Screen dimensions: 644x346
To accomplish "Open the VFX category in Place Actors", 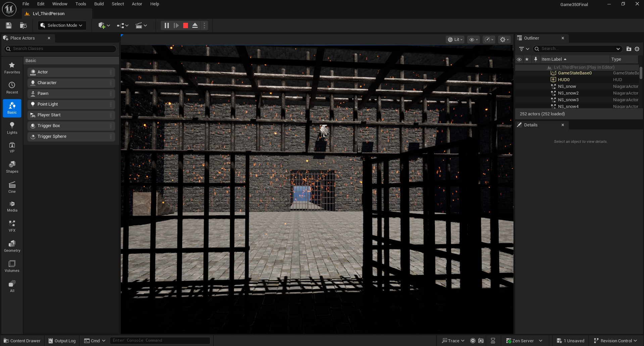I will (x=12, y=226).
